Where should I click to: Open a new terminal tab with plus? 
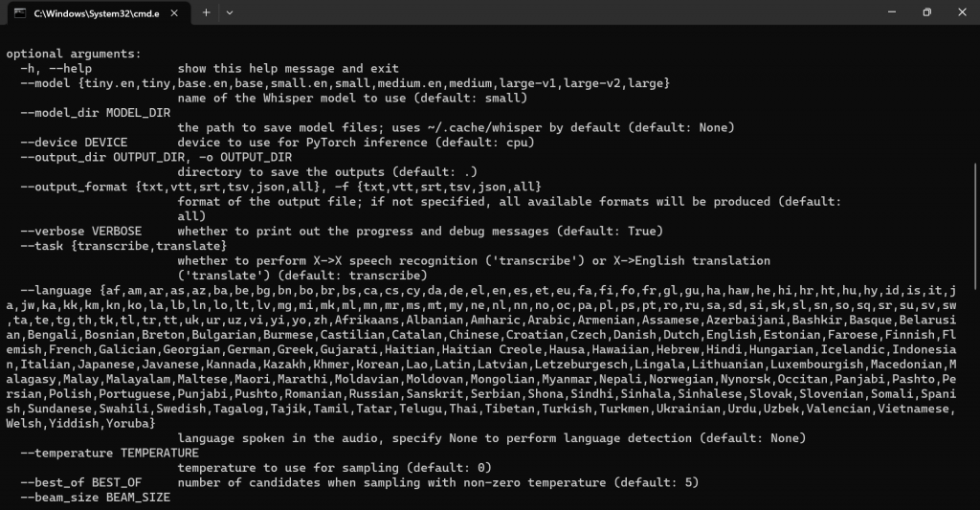206,12
